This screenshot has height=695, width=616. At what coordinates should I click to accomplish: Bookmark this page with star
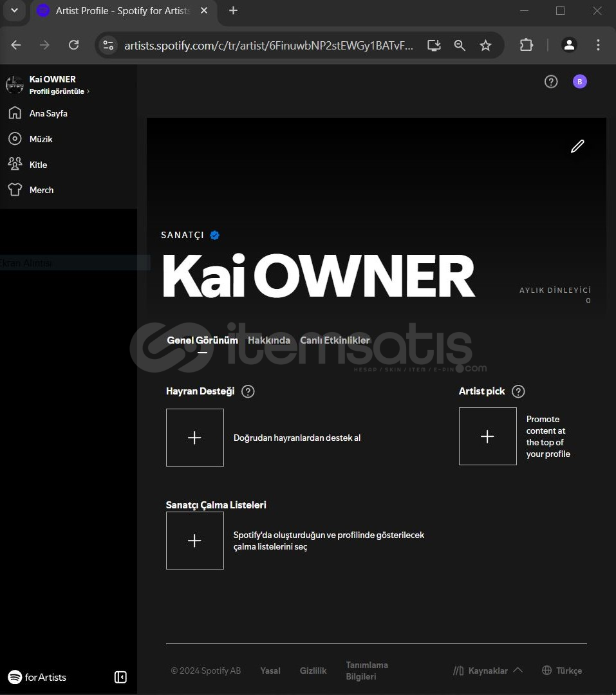pyautogui.click(x=485, y=45)
